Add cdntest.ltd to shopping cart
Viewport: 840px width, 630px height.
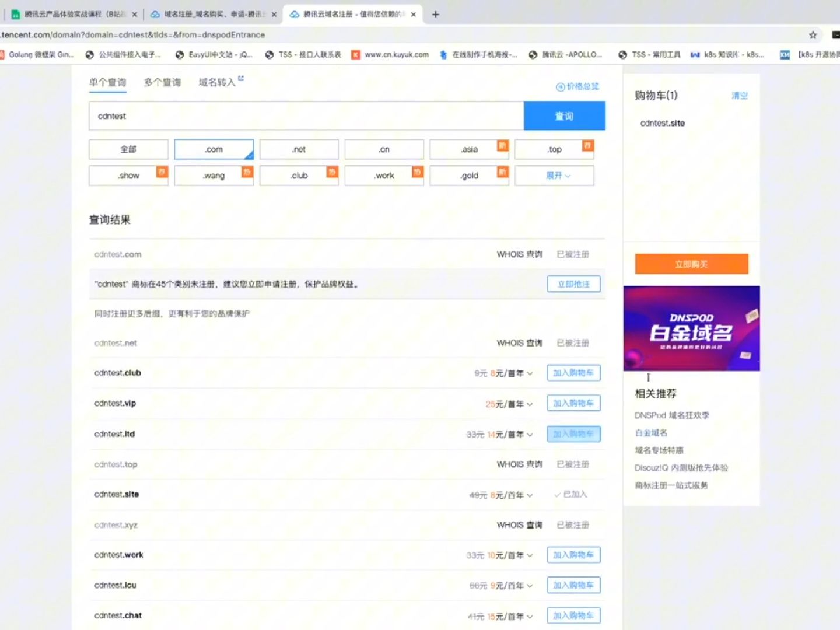[573, 434]
